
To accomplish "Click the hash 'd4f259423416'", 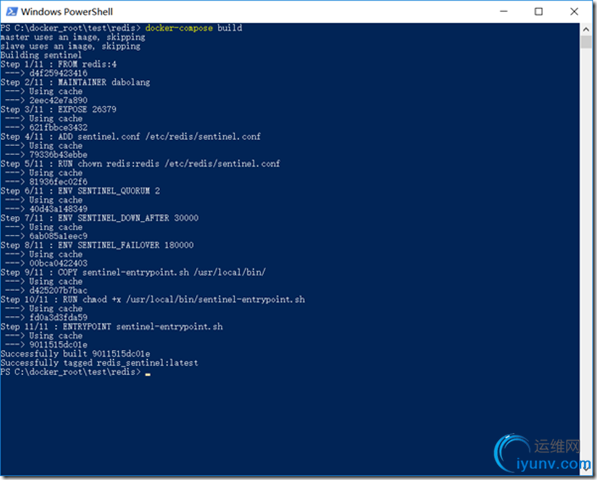I will tap(58, 73).
